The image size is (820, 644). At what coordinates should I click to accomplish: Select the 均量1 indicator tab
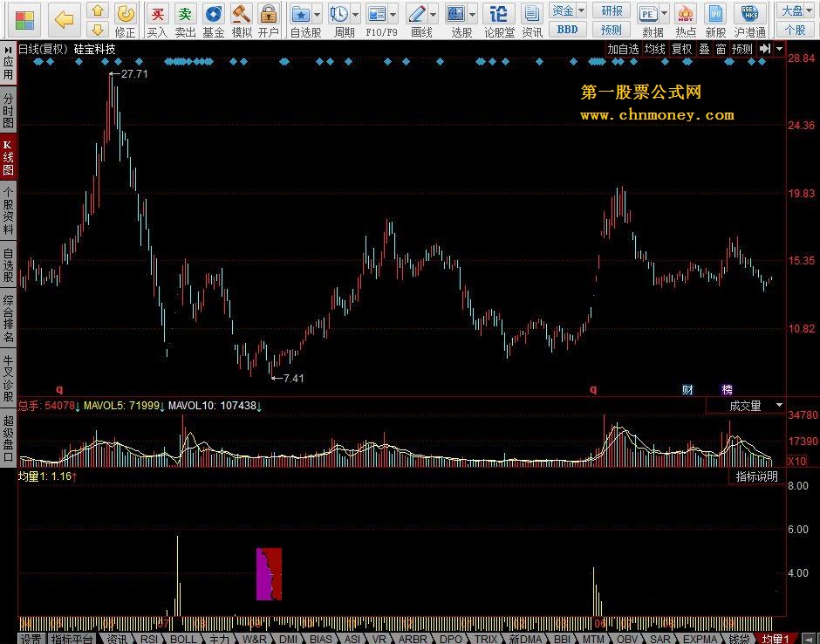click(x=776, y=639)
